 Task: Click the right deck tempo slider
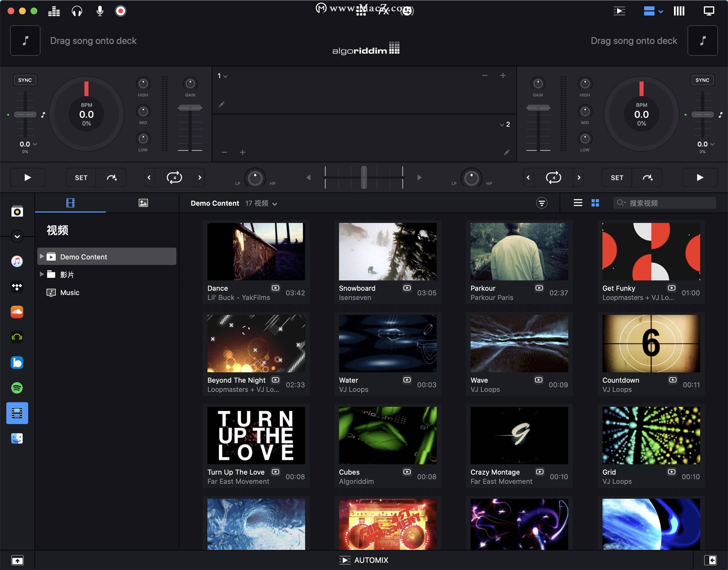click(702, 115)
